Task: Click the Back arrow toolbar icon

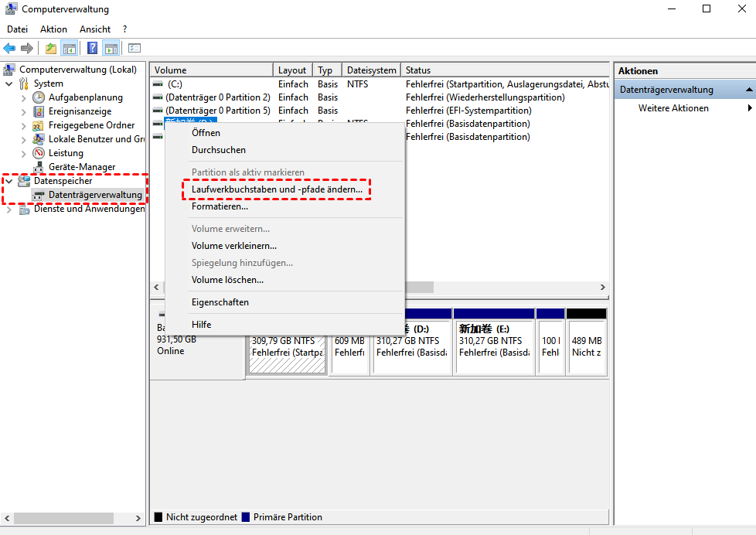Action: click(9, 48)
